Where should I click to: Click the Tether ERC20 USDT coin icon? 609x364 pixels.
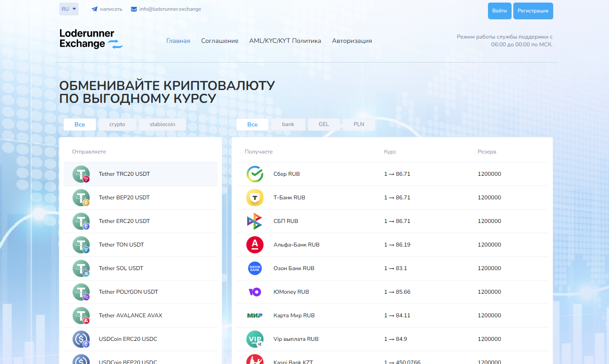pos(81,221)
